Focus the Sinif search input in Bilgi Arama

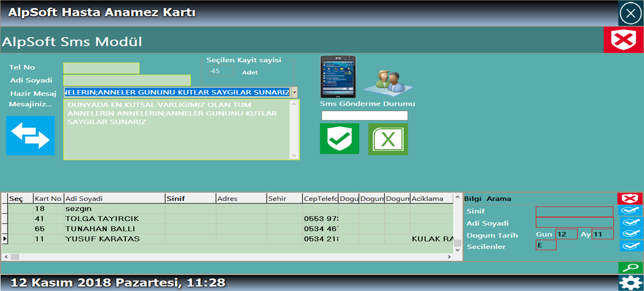point(574,212)
